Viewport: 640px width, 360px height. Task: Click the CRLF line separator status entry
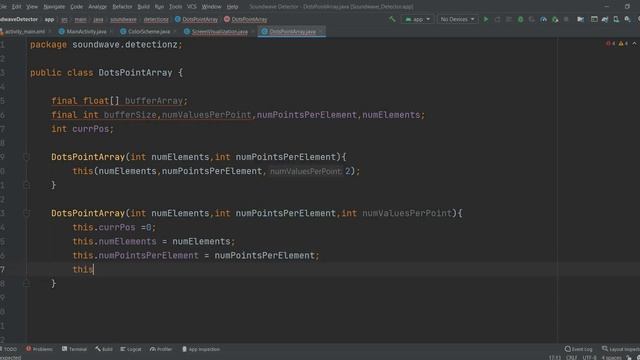(571, 358)
